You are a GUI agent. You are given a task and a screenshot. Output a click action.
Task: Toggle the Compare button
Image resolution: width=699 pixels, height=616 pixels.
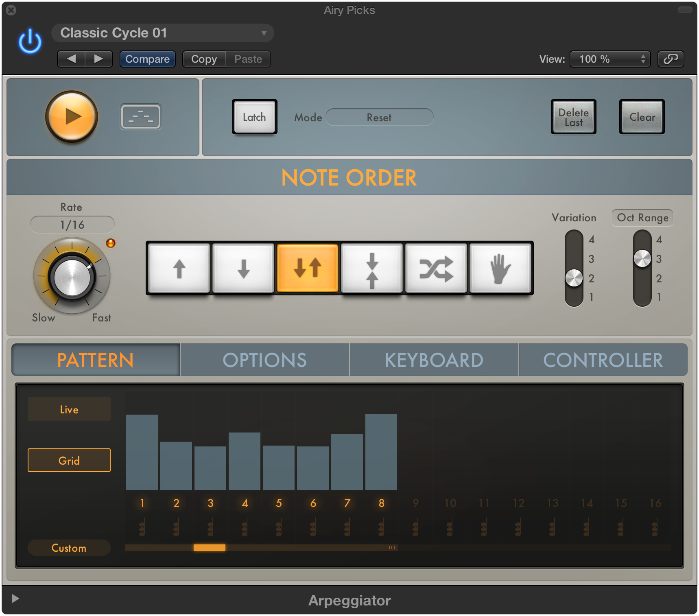147,59
